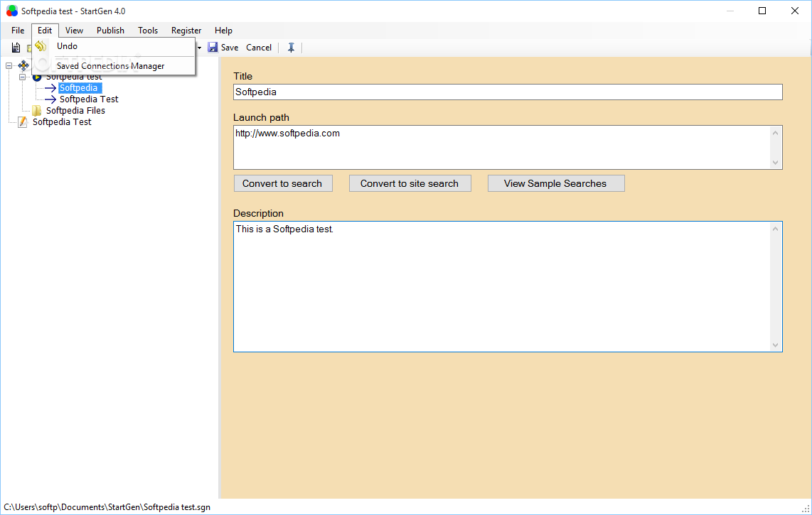
Task: Open the Tools menu
Action: click(x=148, y=31)
